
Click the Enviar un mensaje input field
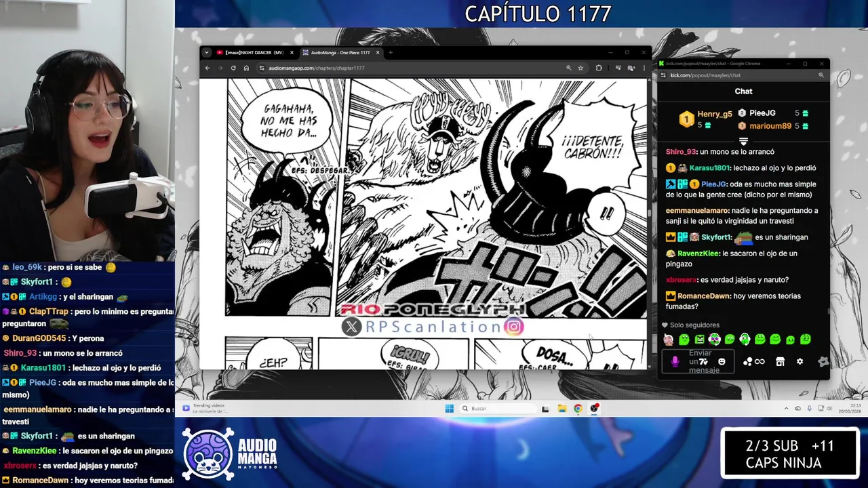click(698, 361)
